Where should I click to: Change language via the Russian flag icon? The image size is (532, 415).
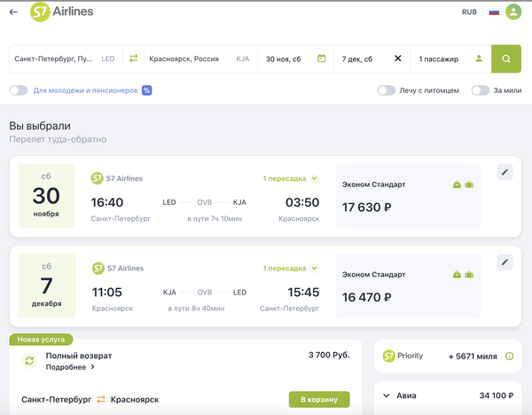click(494, 12)
